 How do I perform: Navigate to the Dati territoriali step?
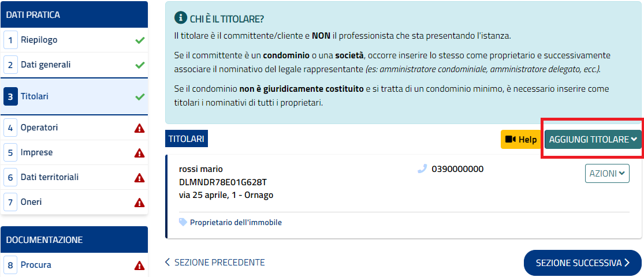tap(50, 178)
